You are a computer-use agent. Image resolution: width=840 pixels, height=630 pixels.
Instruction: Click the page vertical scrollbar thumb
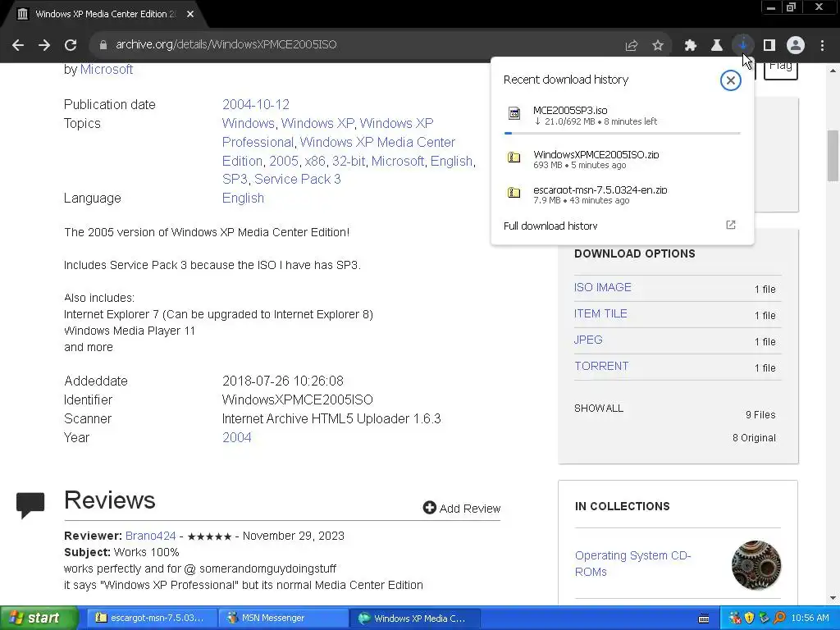pyautogui.click(x=833, y=155)
